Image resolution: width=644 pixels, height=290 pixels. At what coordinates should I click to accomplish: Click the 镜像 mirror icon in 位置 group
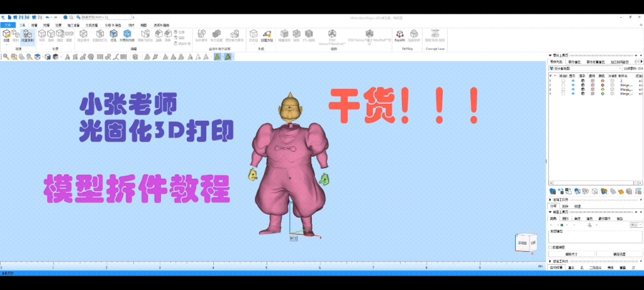click(x=69, y=35)
